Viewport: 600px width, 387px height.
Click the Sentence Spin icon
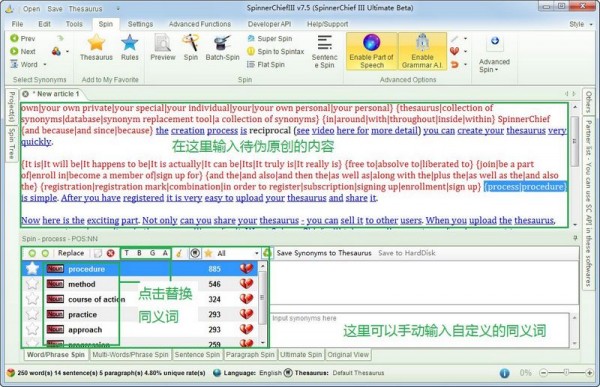click(324, 42)
